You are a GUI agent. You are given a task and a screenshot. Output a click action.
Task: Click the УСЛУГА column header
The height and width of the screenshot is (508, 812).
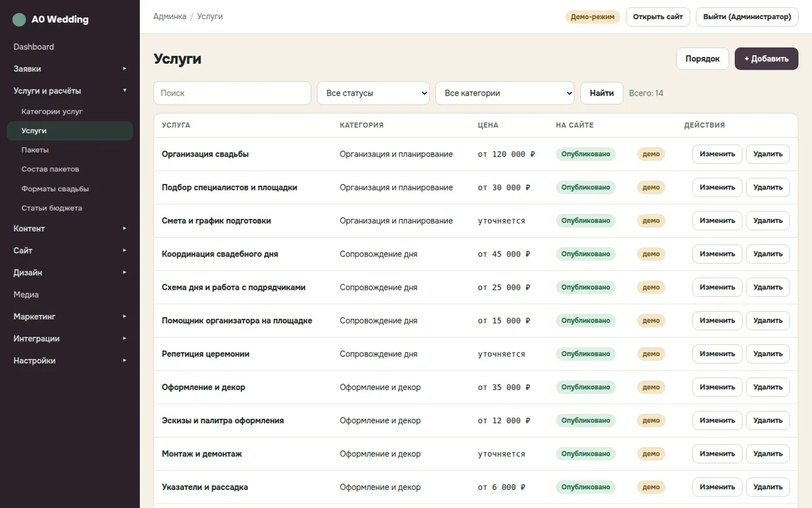[x=176, y=125]
